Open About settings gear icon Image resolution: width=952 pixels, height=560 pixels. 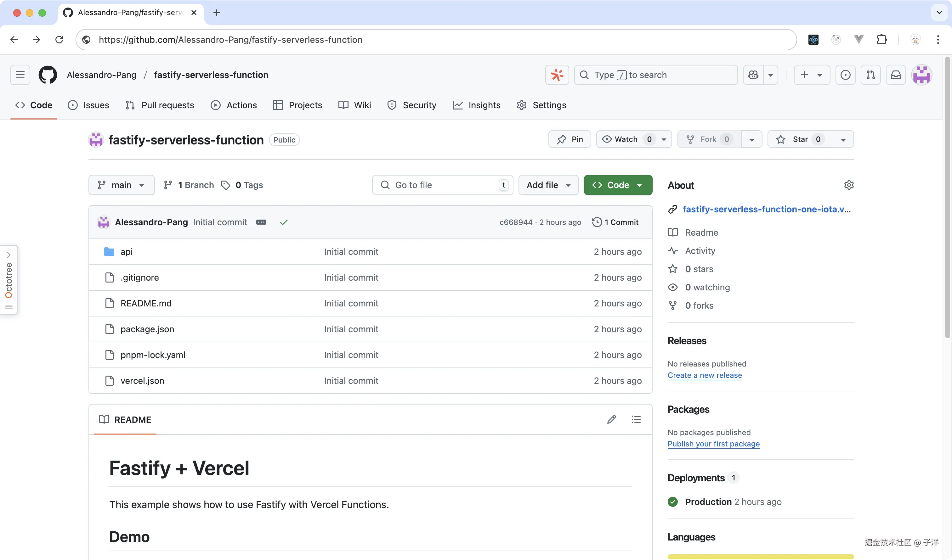click(x=849, y=185)
